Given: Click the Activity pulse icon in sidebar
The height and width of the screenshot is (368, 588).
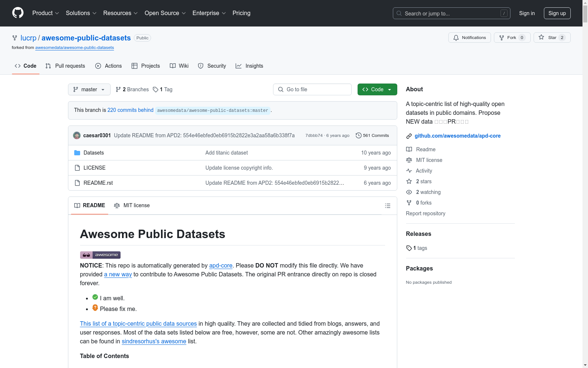Looking at the screenshot, I should (x=409, y=171).
